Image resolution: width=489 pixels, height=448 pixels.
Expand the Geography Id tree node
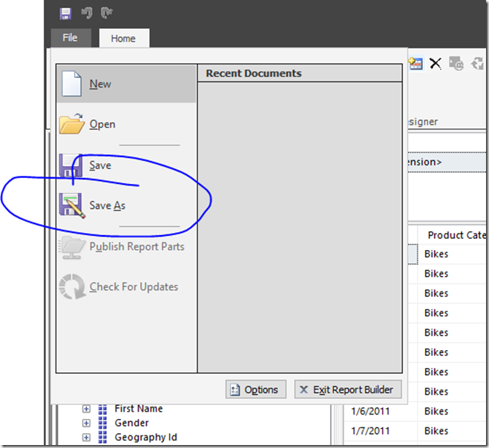86,437
